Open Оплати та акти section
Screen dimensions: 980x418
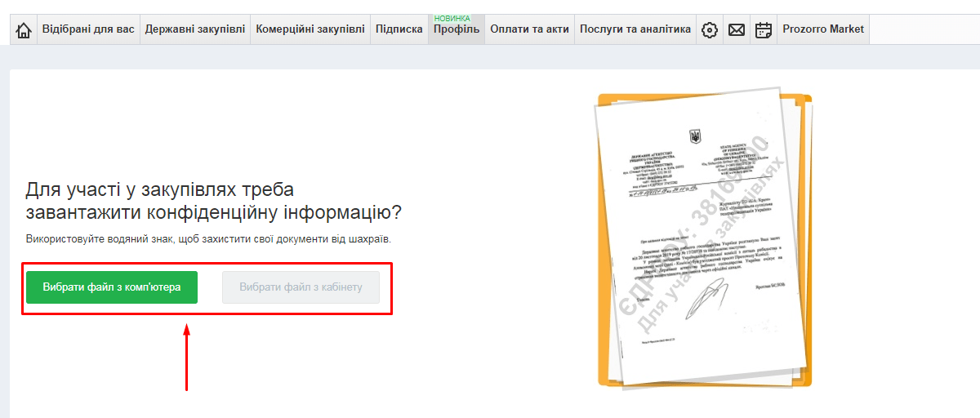point(529,29)
